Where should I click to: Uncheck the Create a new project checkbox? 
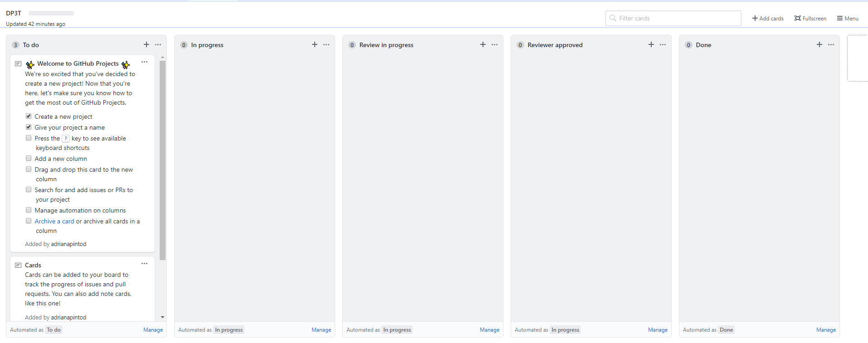point(29,116)
